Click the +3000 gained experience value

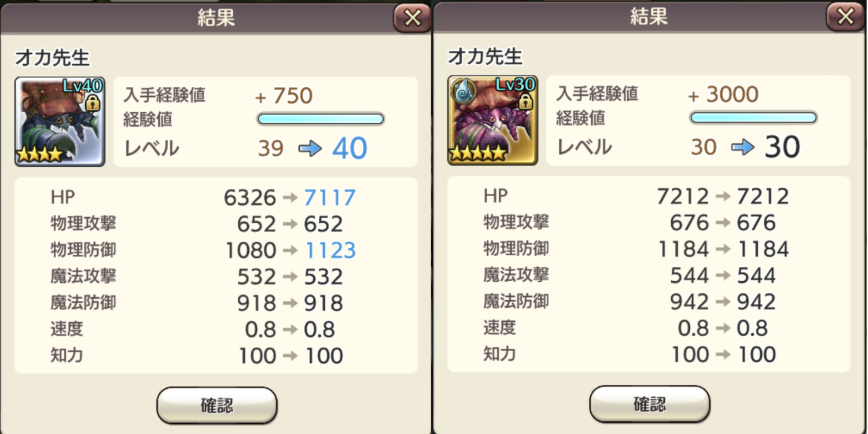723,94
